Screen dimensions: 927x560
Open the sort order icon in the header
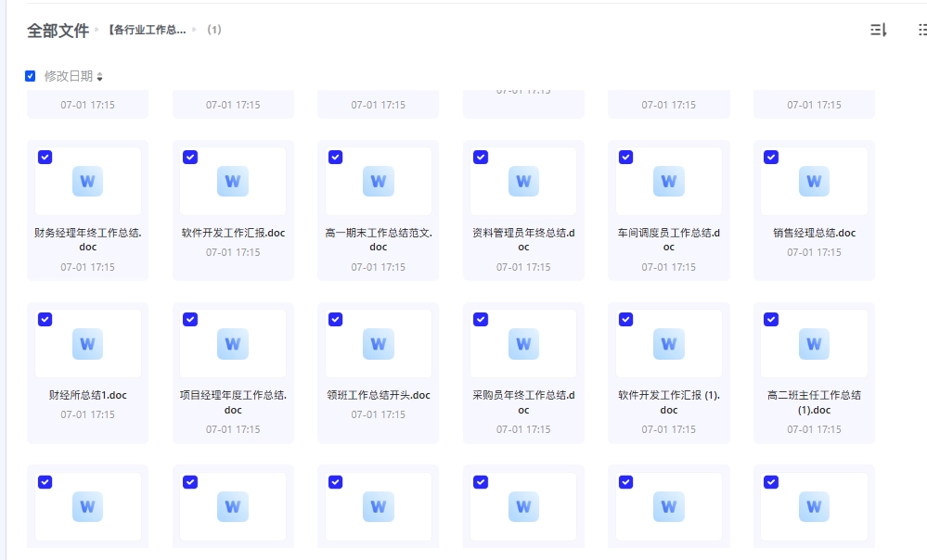pos(879,30)
